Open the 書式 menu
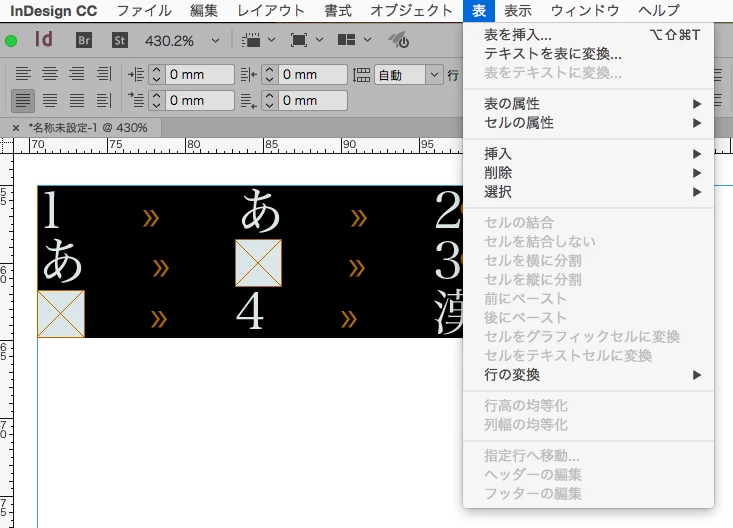The height and width of the screenshot is (528, 733). click(x=338, y=10)
